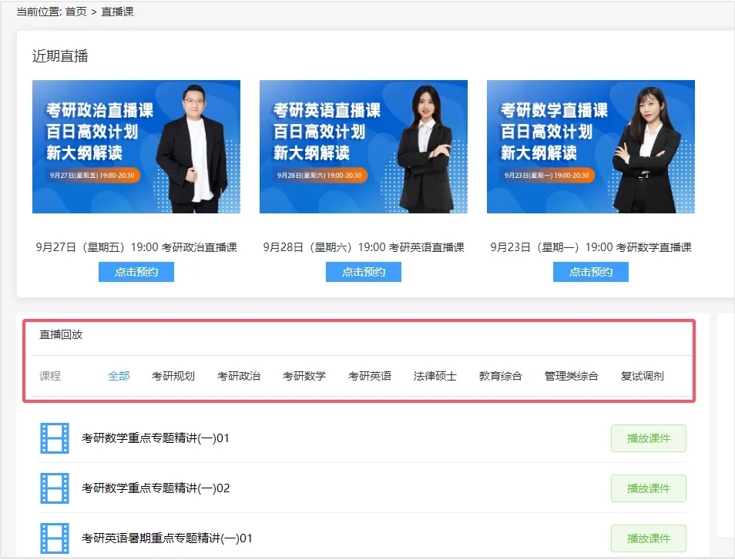The width and height of the screenshot is (735, 560).
Task: Open the 考研数学重点专题精讲(一)02 title
Action: tap(156, 488)
